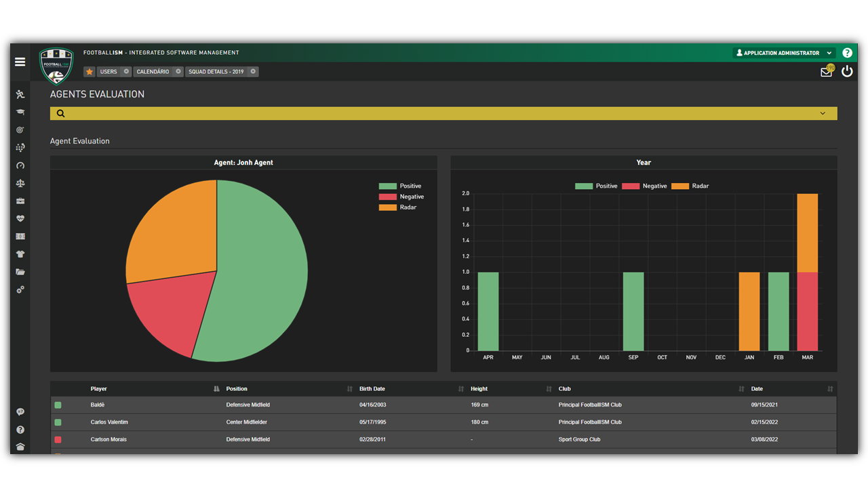This screenshot has height=488, width=868.
Task: Open the running player sidebar icon
Action: point(20,94)
